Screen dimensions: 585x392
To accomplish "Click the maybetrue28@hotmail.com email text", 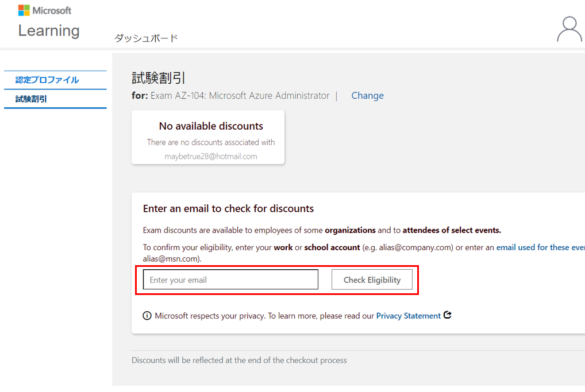I will coord(211,156).
